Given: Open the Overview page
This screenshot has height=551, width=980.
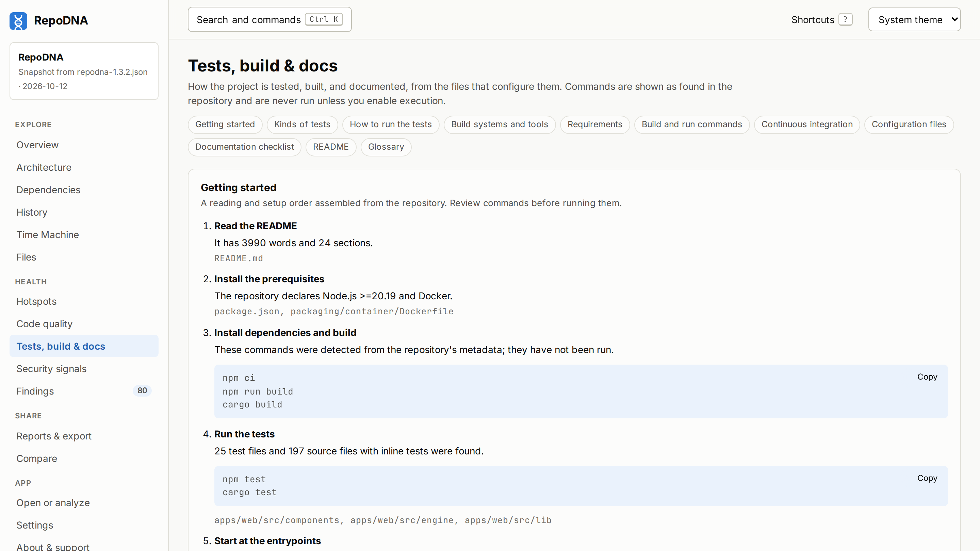Looking at the screenshot, I should tap(84, 145).
